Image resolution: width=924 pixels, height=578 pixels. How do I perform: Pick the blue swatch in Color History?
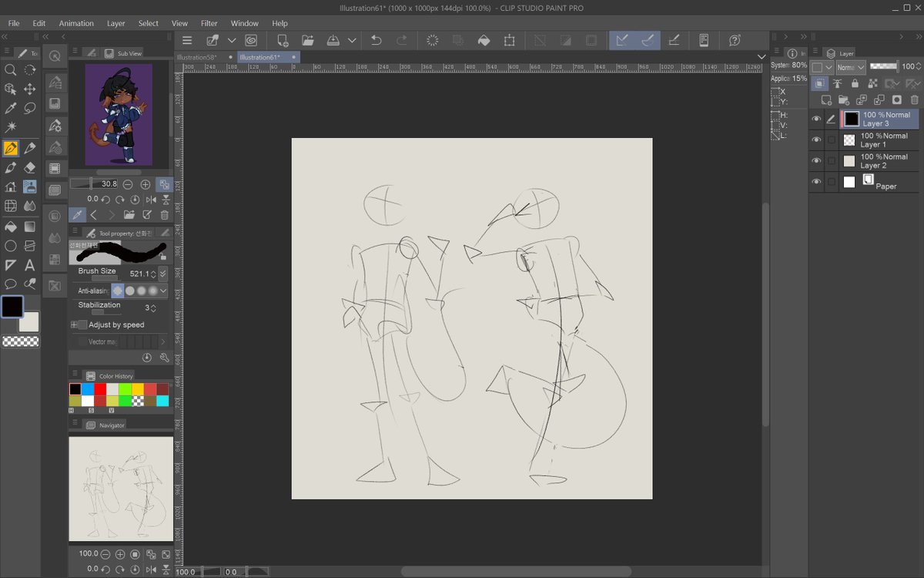click(87, 389)
